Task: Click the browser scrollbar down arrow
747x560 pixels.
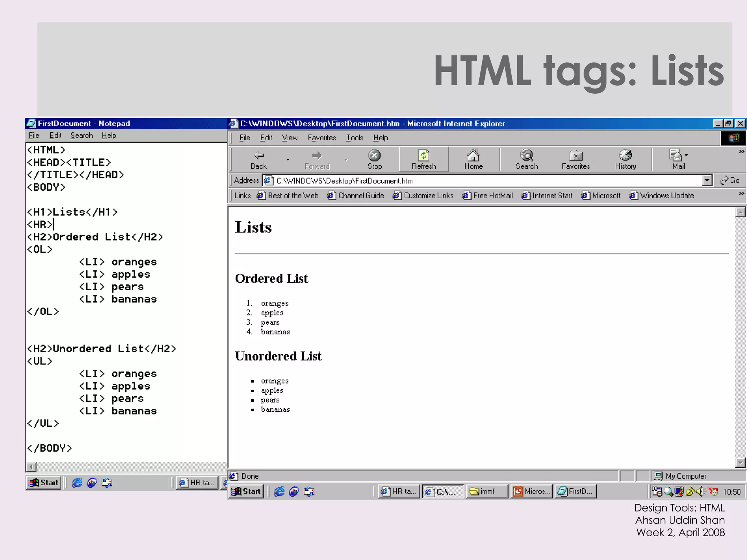Action: pyautogui.click(x=740, y=463)
